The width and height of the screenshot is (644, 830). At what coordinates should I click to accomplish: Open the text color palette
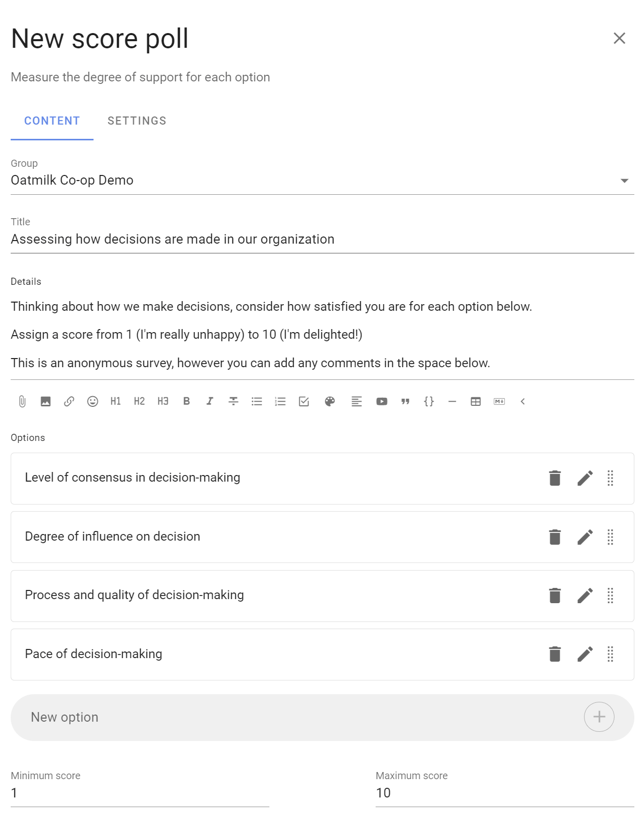pos(330,401)
